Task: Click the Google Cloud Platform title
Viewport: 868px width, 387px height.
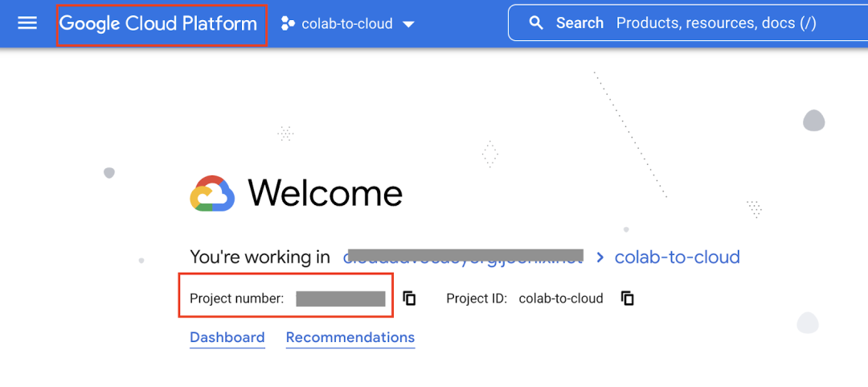Action: pyautogui.click(x=158, y=23)
